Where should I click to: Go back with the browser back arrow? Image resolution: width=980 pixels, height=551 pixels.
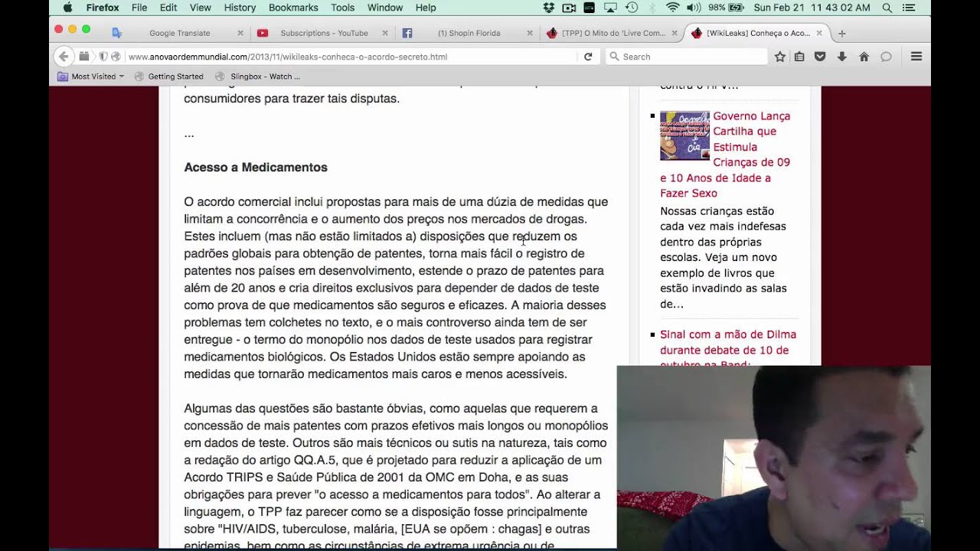click(64, 57)
